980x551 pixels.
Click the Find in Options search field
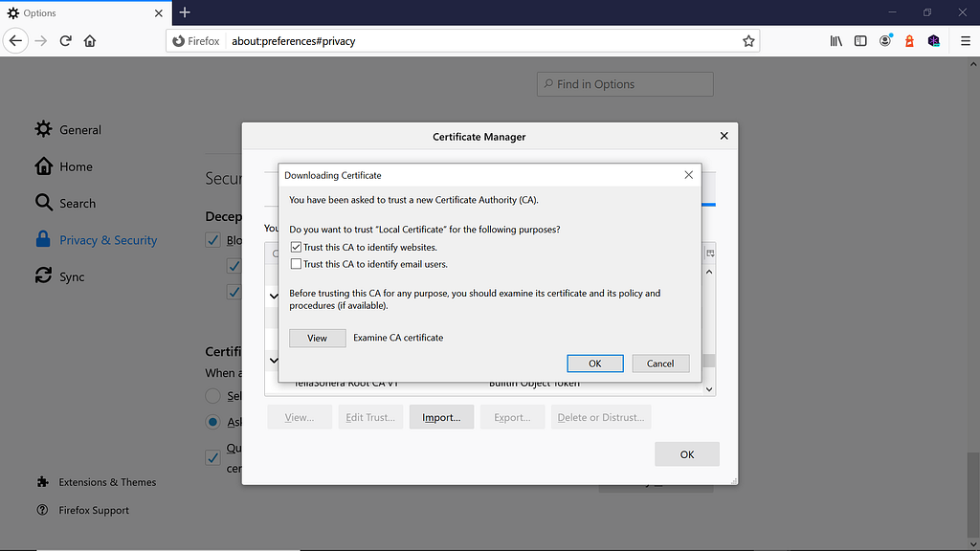(625, 84)
